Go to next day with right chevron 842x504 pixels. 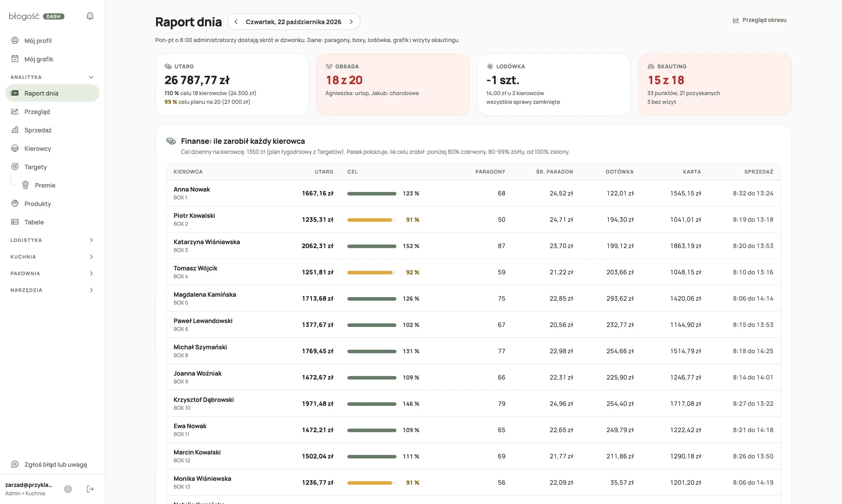coord(351,22)
